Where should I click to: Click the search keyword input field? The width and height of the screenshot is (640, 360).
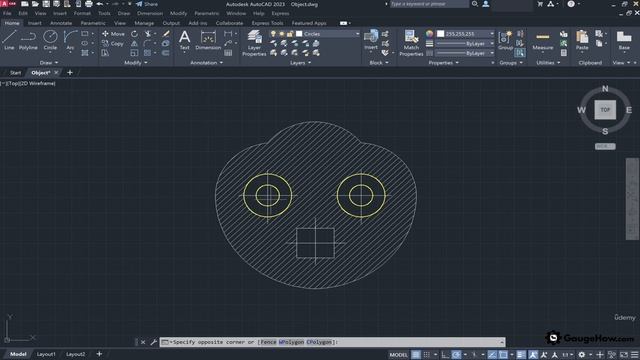coord(428,4)
